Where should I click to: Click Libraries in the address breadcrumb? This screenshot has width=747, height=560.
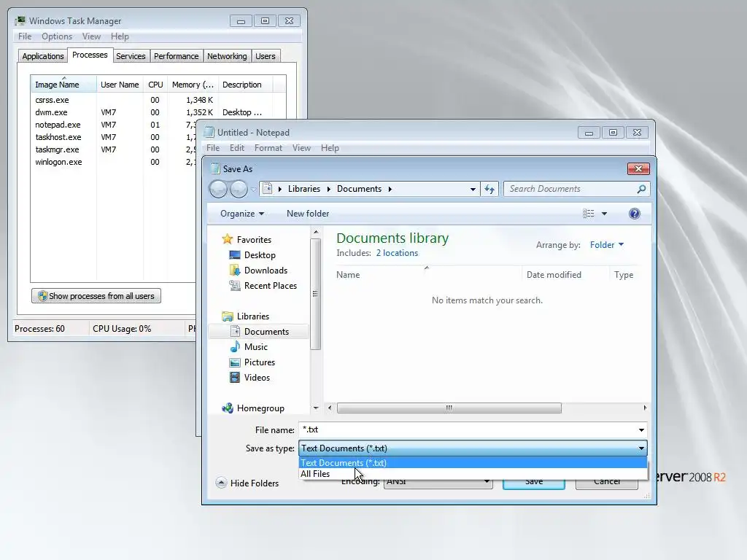click(304, 189)
